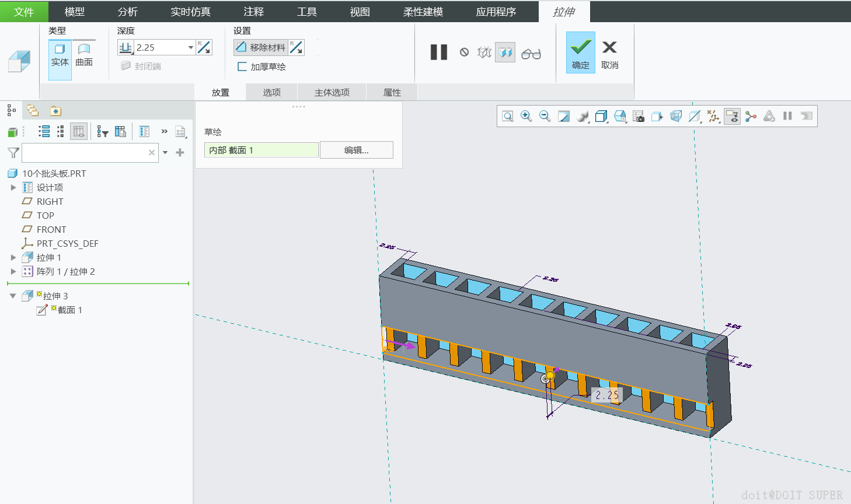Click the refit view icon
This screenshot has width=851, height=504.
point(508,116)
